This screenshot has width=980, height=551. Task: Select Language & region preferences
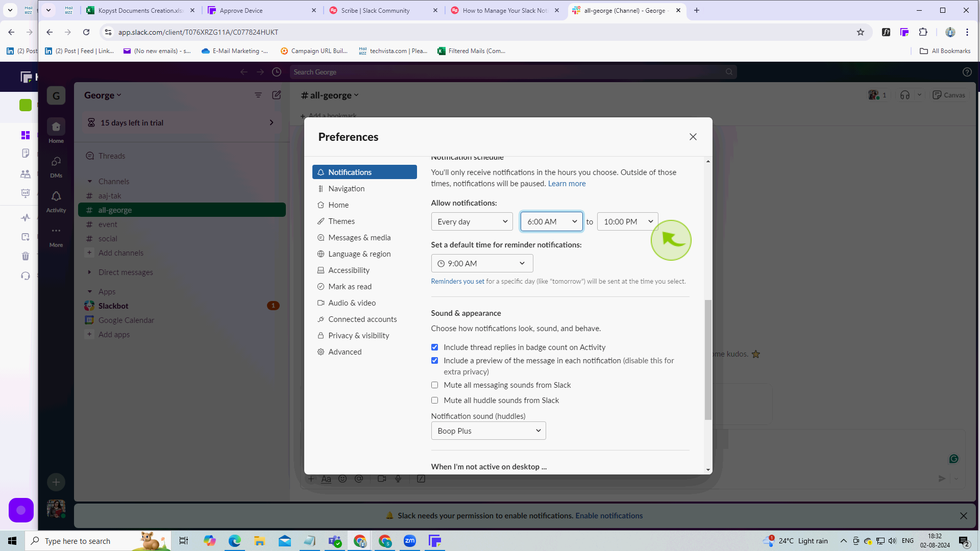(359, 254)
